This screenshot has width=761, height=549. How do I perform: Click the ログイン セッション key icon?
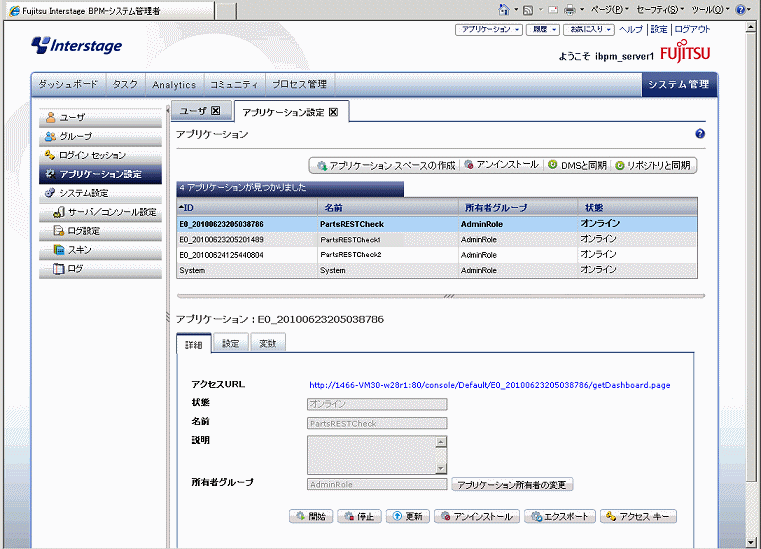point(50,155)
